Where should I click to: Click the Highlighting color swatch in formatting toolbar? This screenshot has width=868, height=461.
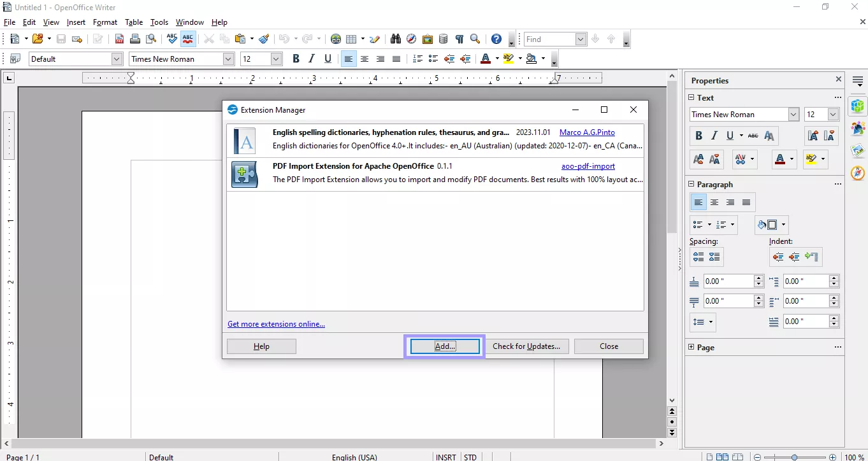click(508, 59)
